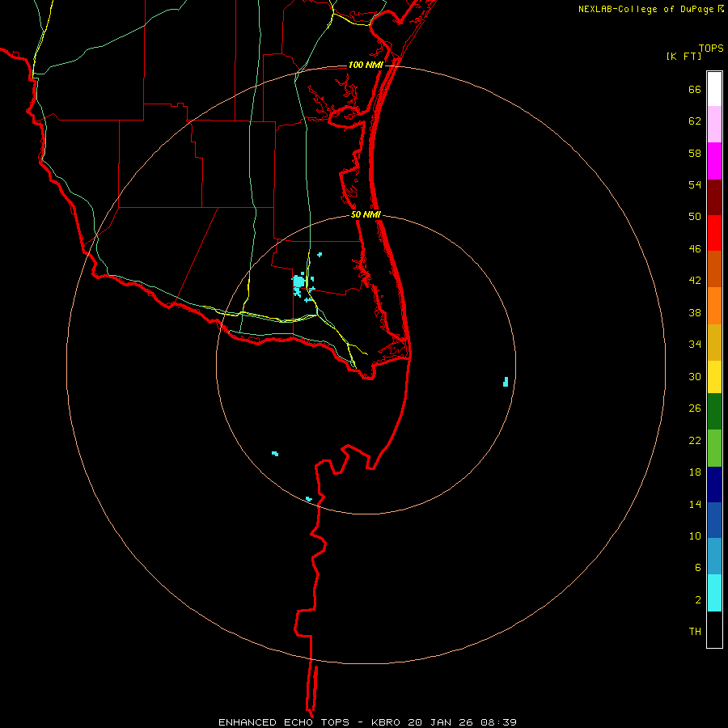Click the [K FT] units label
The width and height of the screenshot is (728, 728).
coord(684,56)
